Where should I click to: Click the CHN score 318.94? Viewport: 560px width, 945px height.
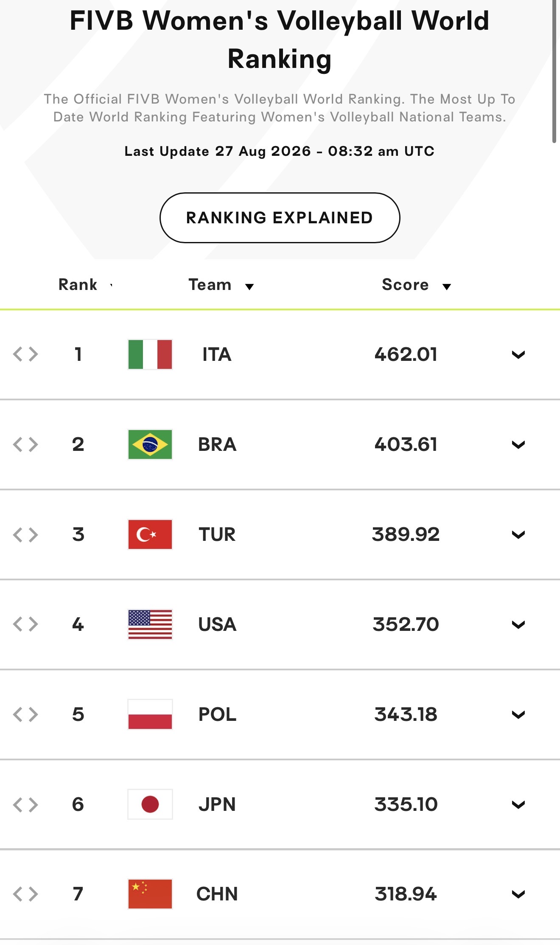[406, 894]
